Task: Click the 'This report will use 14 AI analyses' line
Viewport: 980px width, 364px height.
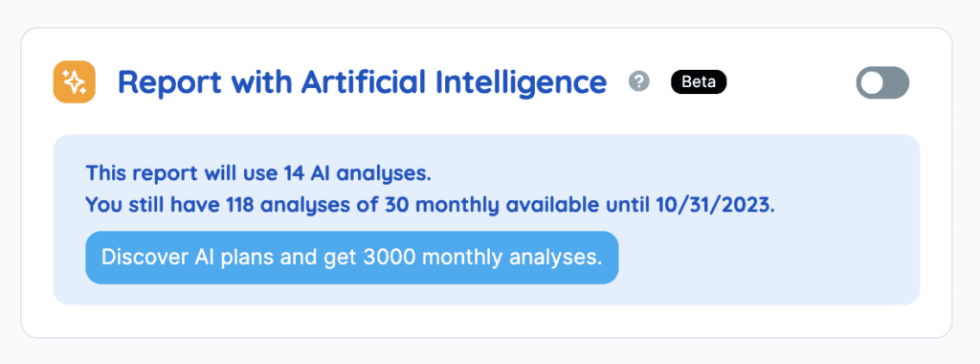Action: (x=258, y=172)
